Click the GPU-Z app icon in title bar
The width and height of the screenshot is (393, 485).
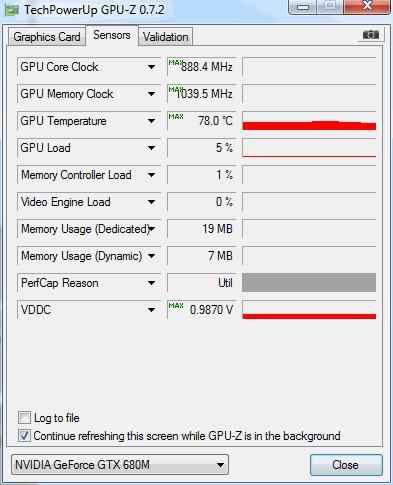(x=11, y=10)
